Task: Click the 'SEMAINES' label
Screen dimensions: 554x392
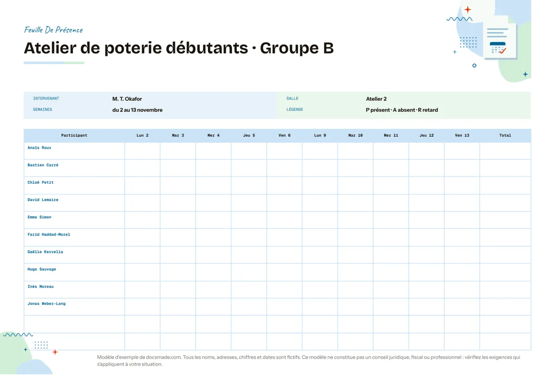Action: [42, 110]
